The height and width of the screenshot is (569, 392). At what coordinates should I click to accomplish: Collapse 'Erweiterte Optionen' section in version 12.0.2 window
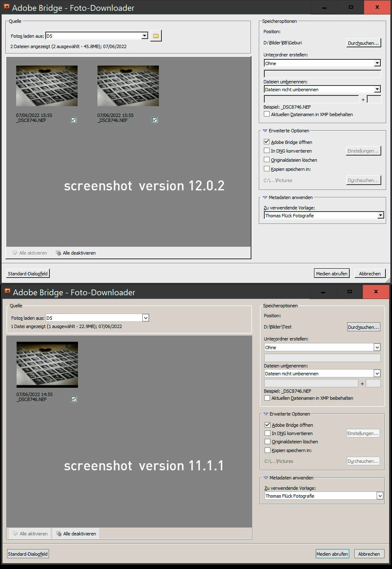pos(265,131)
